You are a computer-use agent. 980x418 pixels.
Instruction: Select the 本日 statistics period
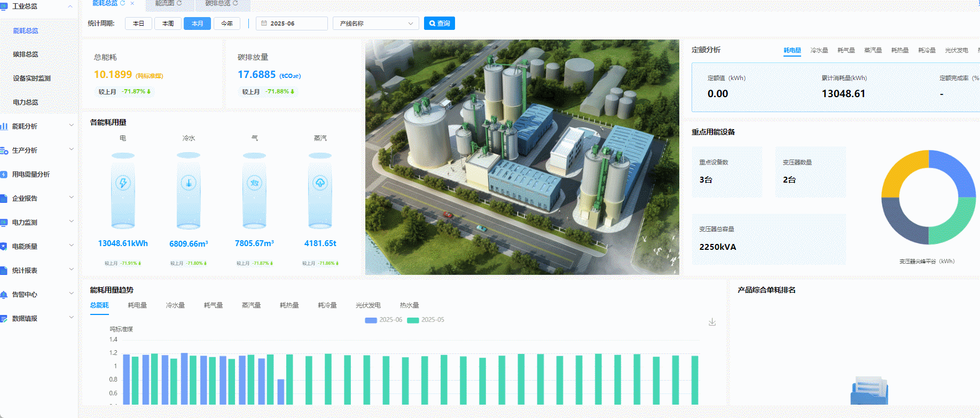[138, 23]
